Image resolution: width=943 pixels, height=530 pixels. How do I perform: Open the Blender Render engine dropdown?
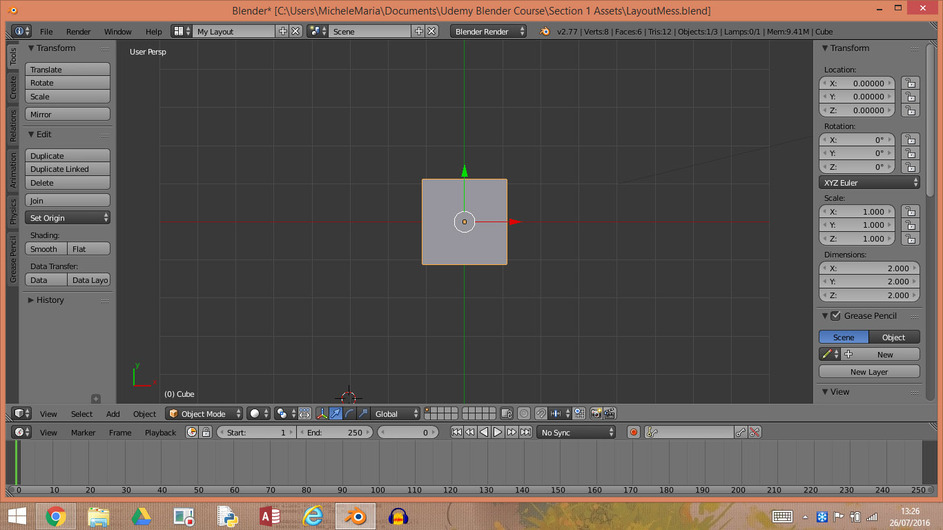click(x=490, y=32)
